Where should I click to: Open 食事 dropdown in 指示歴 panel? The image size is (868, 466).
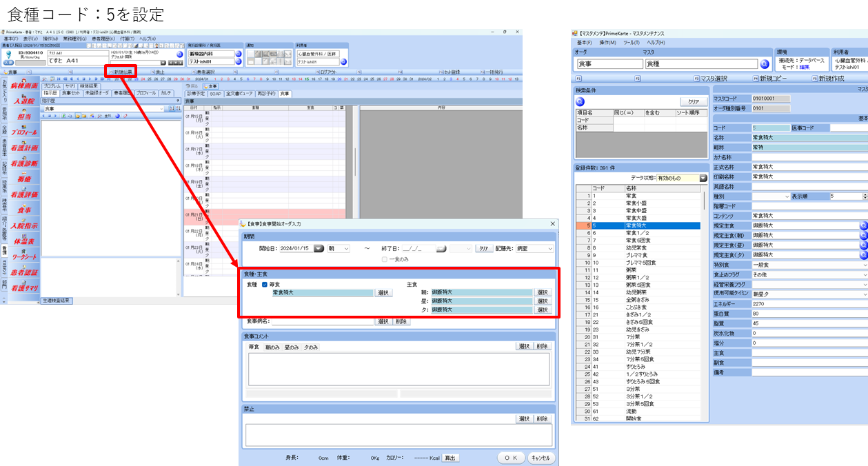coord(103,108)
